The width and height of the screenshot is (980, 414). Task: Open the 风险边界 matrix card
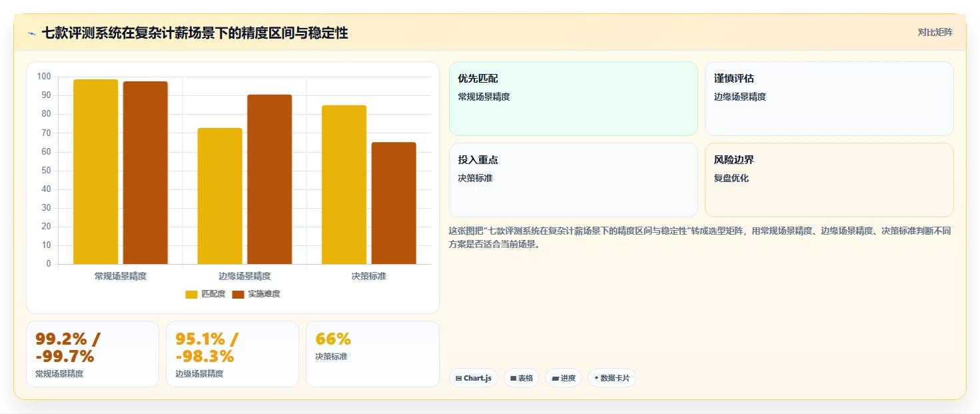pos(829,180)
